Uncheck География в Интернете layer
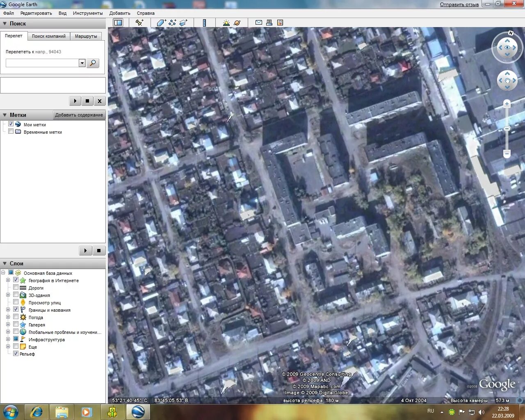 click(x=16, y=281)
